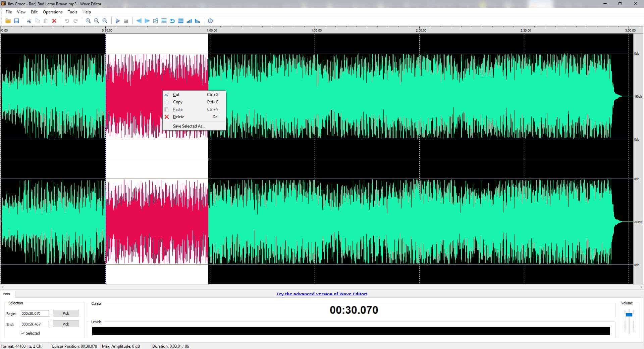Open the Operations menu

tap(52, 12)
